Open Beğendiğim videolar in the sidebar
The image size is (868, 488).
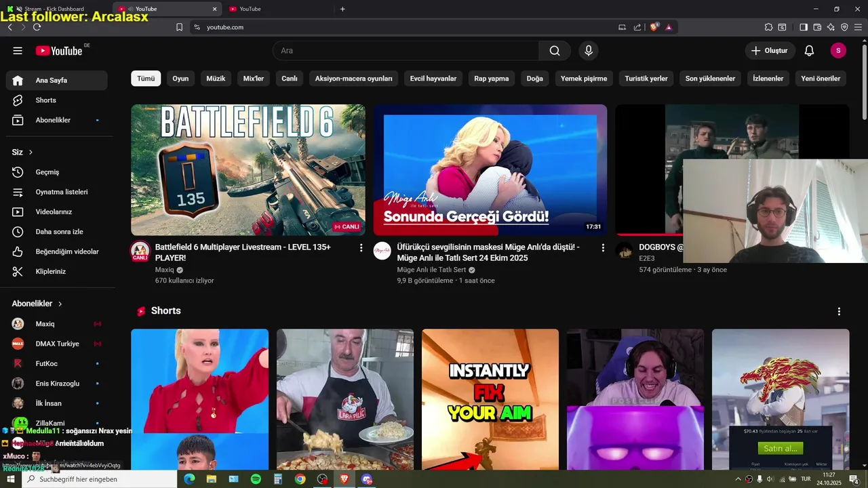pyautogui.click(x=57, y=251)
